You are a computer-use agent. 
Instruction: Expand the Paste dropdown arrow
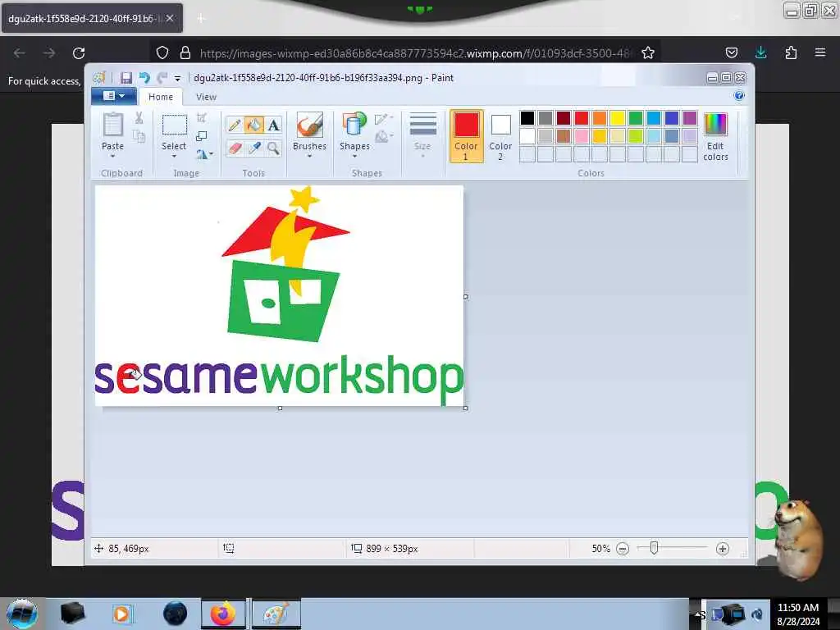pos(112,157)
